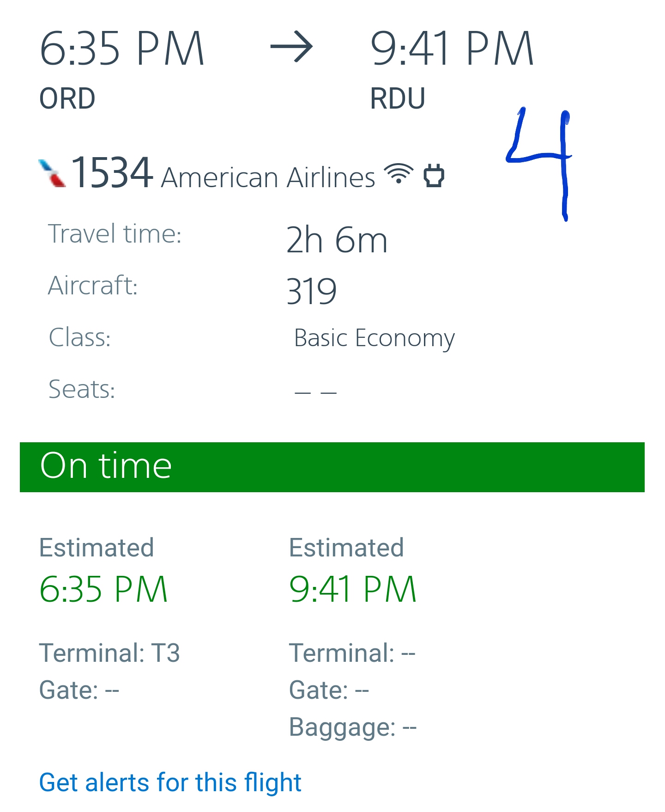The image size is (665, 812).
Task: Open the Get alerts for this flight link
Action: tap(170, 782)
